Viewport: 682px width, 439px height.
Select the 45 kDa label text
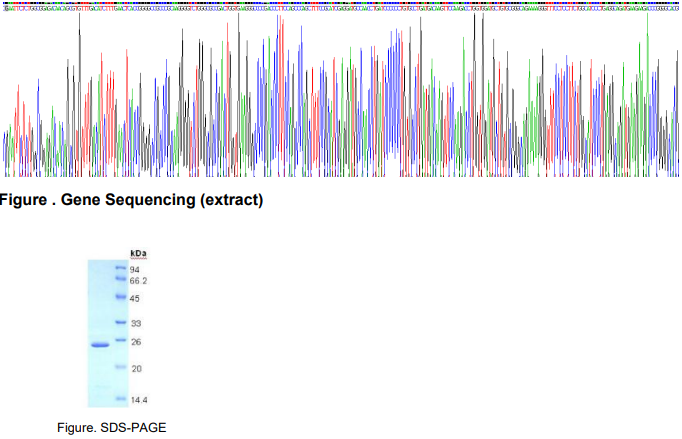tap(135, 298)
